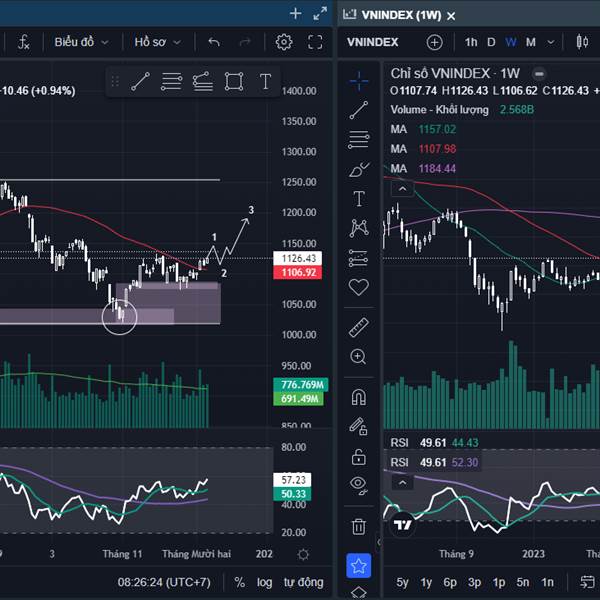This screenshot has width=600, height=600.
Task: Expand the timeframe dropdown arrow
Action: tap(551, 42)
